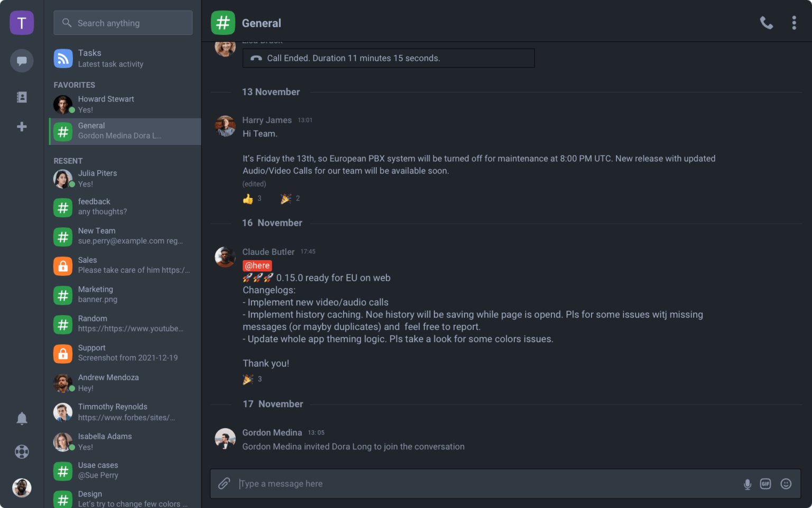The height and width of the screenshot is (508, 812).
Task: Open notifications via the bell icon
Action: [x=22, y=418]
